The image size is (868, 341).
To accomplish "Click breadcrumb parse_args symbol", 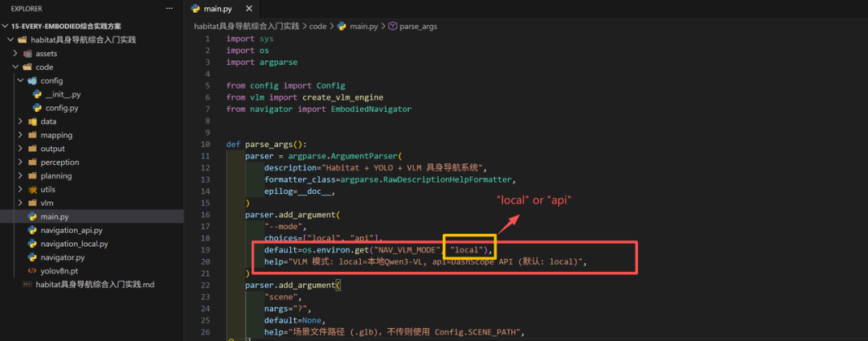I will point(419,26).
